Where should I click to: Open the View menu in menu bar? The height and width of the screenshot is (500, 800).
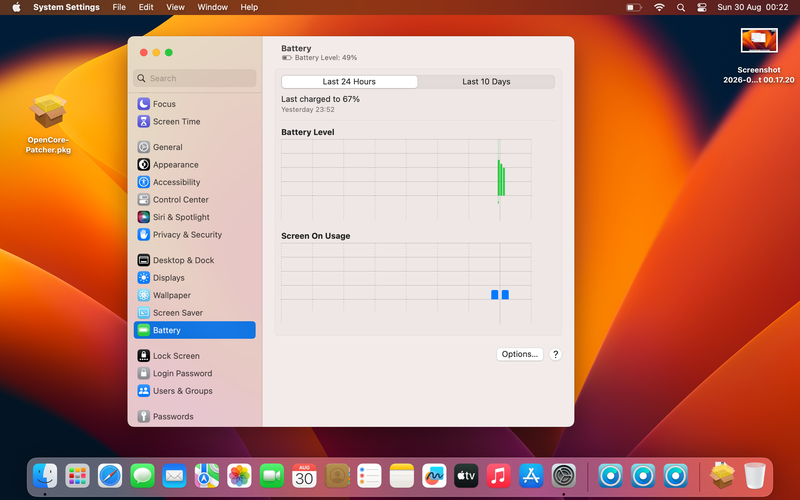tap(175, 7)
